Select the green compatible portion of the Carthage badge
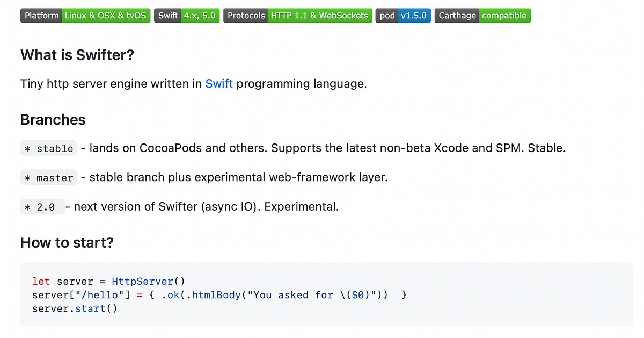Screen dimensions: 644x338 click(504, 16)
